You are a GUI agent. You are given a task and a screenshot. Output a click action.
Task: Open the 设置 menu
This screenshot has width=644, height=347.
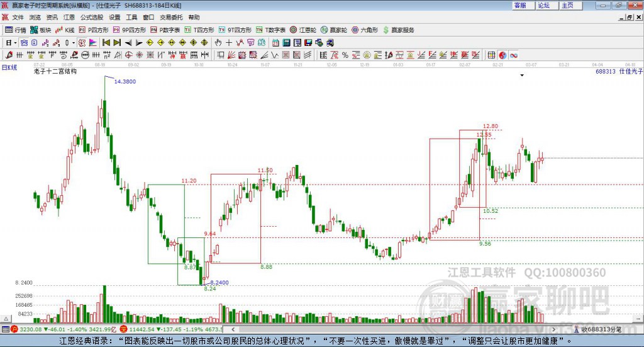tap(114, 17)
